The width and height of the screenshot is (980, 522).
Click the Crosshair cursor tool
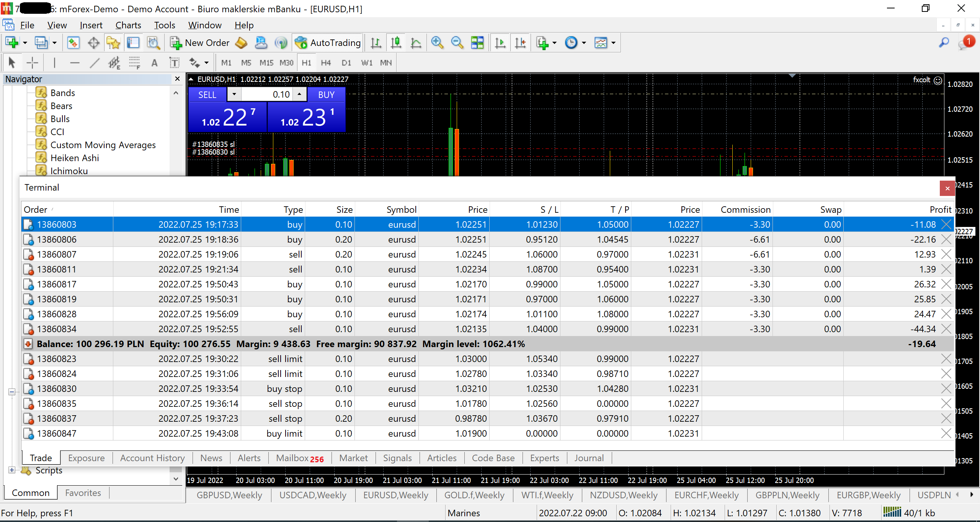33,63
